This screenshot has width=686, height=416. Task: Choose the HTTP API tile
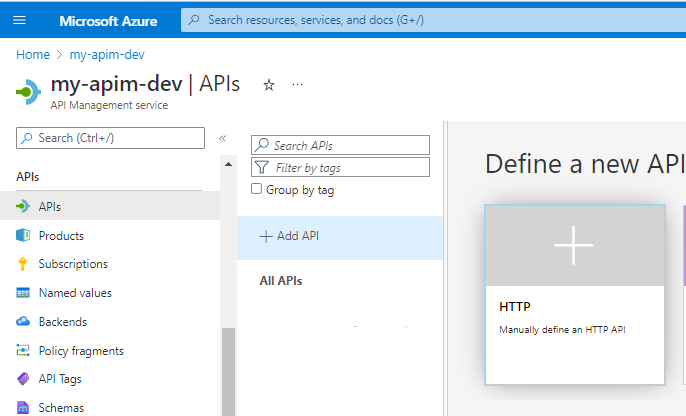tap(575, 295)
